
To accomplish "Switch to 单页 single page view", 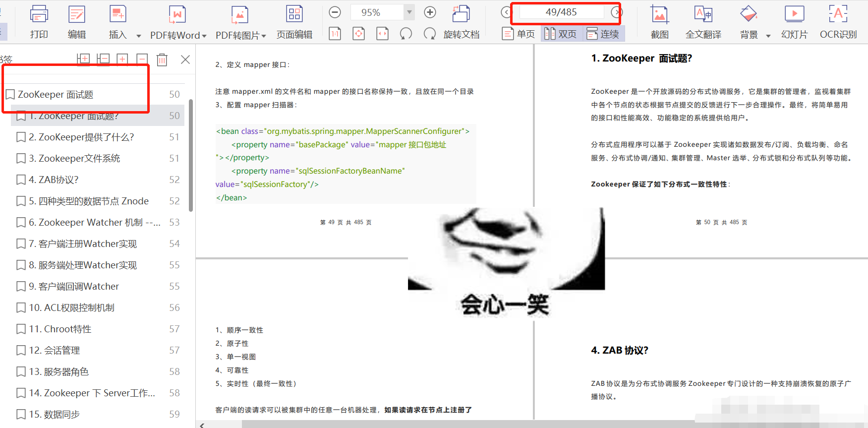I will [519, 34].
